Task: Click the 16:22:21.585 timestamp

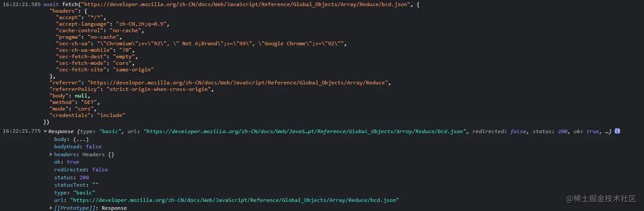Action: pos(22,4)
